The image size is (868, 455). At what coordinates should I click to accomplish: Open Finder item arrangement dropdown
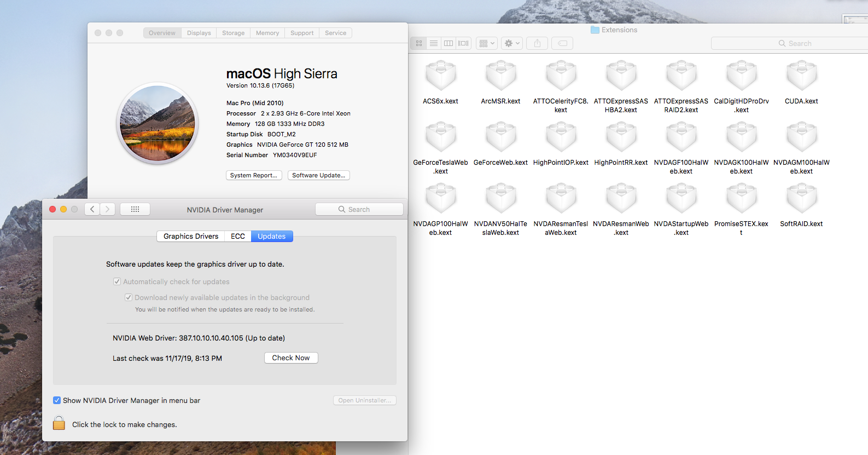(x=486, y=43)
